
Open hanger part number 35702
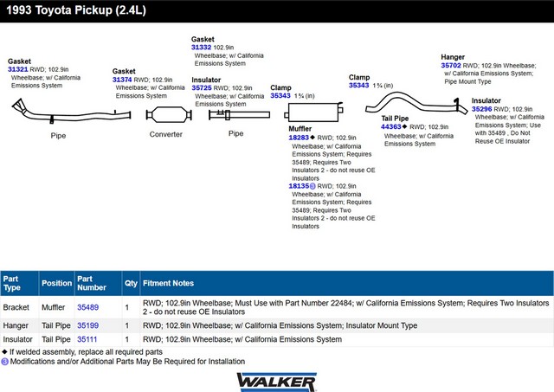point(451,66)
